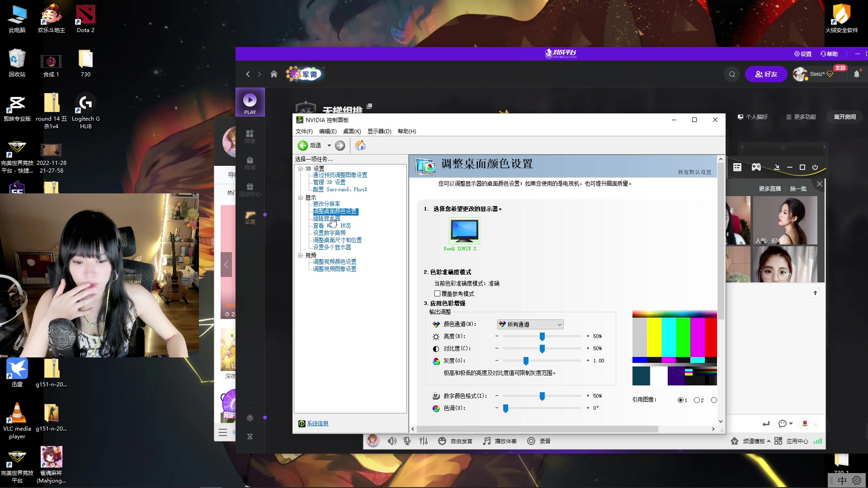
Task: Open the home icon in platform navigation
Action: click(x=274, y=74)
